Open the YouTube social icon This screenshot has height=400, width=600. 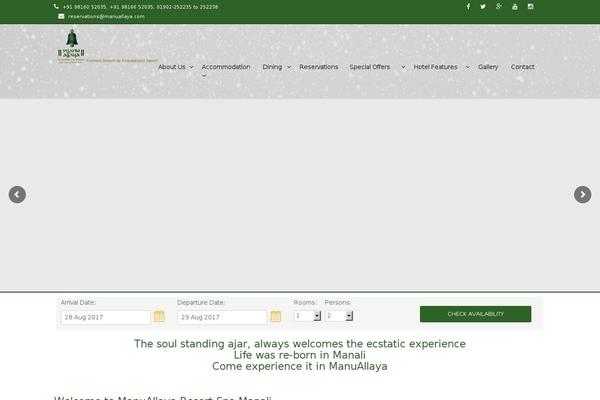tap(515, 7)
